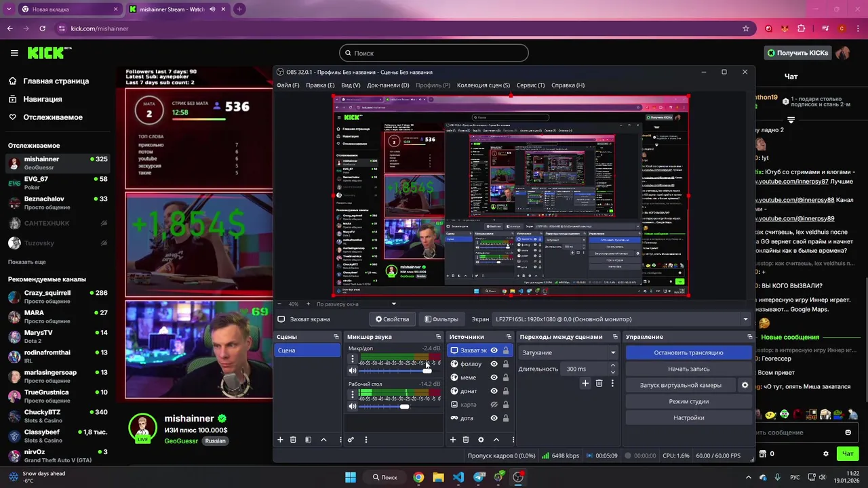Image resolution: width=868 pixels, height=488 pixels.
Task: Open VS Code from taskbar
Action: click(x=458, y=477)
